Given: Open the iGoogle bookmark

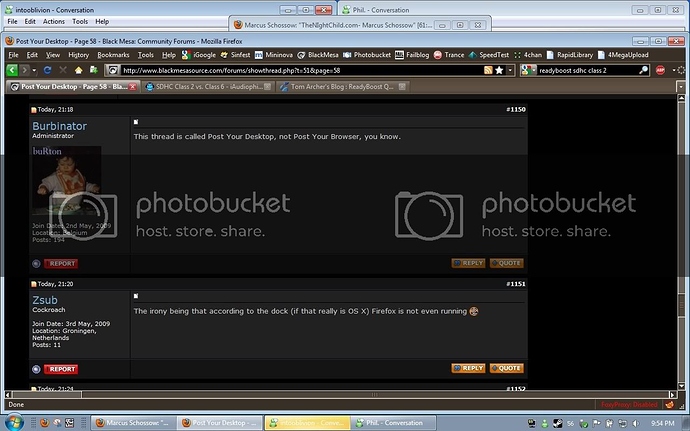Looking at the screenshot, I should 199,55.
